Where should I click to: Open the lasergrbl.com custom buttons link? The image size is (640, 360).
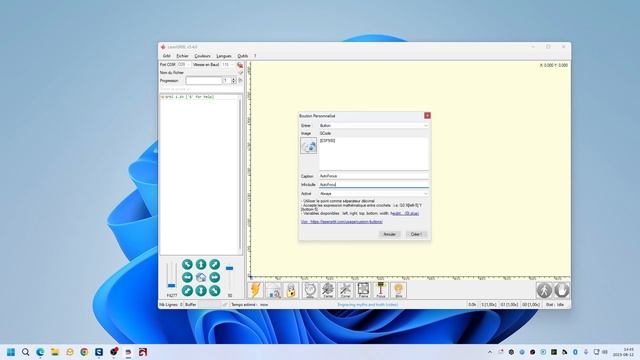(342, 222)
